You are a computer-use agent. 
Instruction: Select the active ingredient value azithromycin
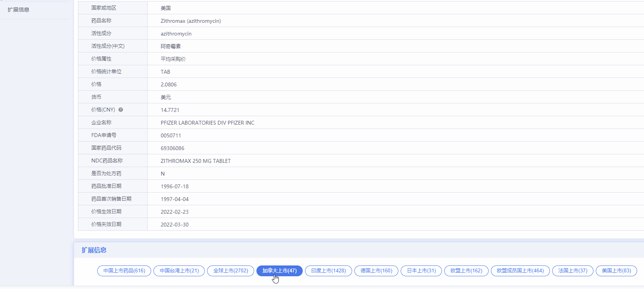point(176,34)
